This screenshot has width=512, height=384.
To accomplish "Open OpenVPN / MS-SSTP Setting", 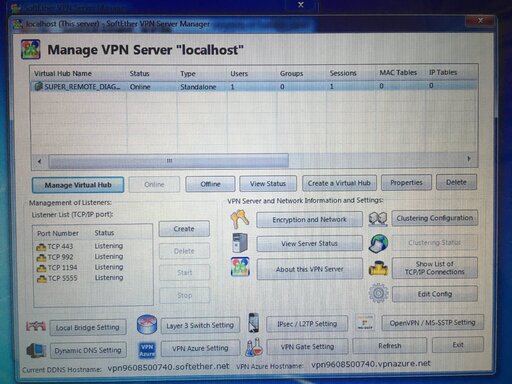I will 432,323.
